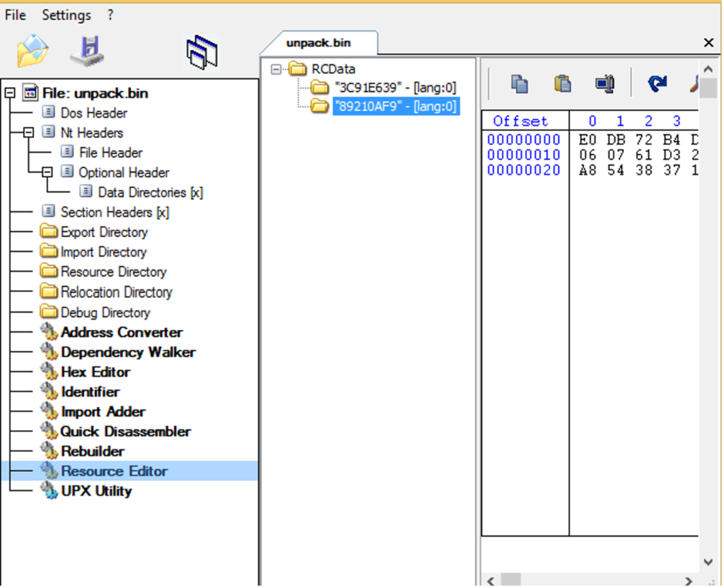Copy hex bytes with the copy icon
The height and width of the screenshot is (588, 724).
pyautogui.click(x=520, y=83)
